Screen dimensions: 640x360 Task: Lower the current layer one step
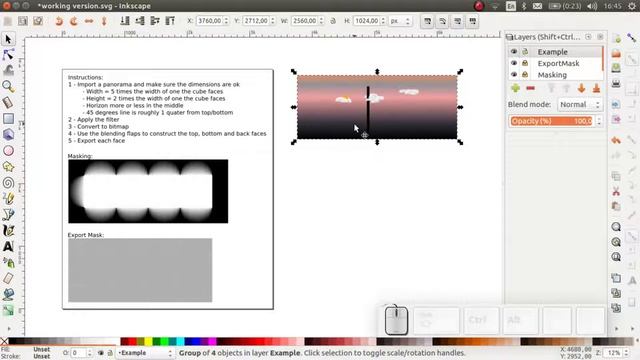tap(582, 88)
